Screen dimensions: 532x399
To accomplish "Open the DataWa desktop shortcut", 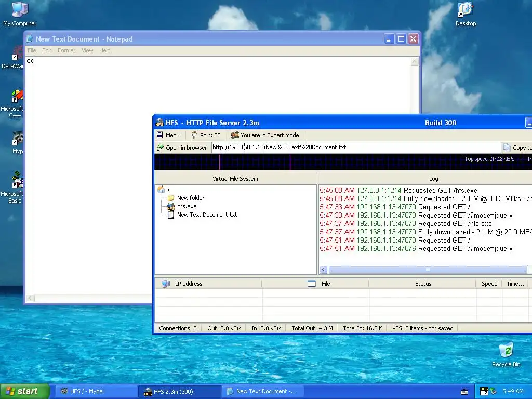I will coord(12,58).
